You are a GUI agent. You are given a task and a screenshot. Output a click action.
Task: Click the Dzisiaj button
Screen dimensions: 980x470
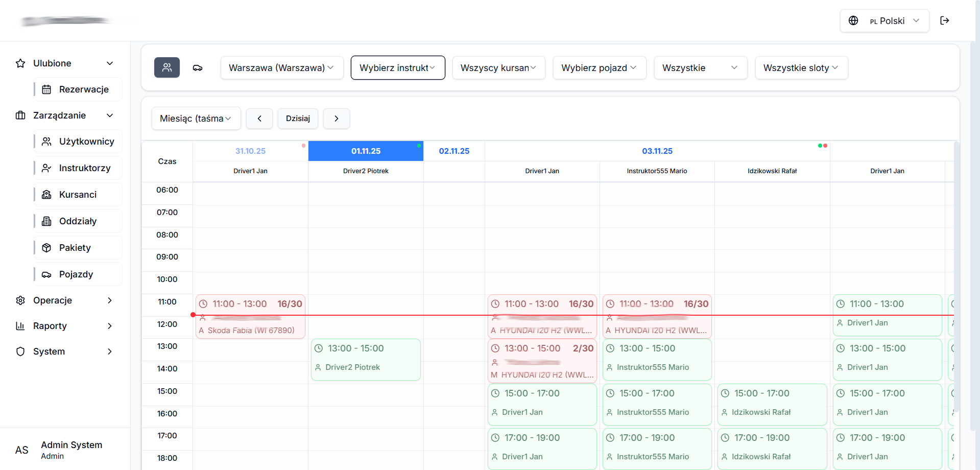click(x=298, y=119)
